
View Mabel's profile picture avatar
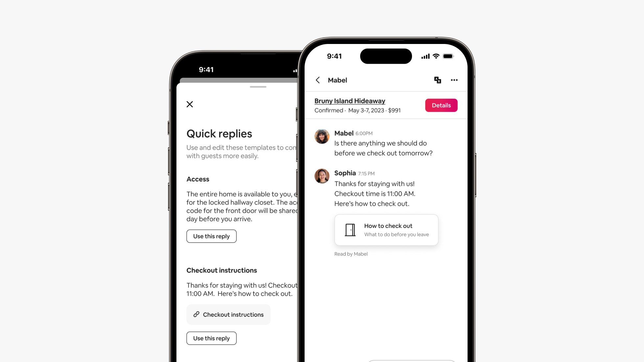(322, 136)
